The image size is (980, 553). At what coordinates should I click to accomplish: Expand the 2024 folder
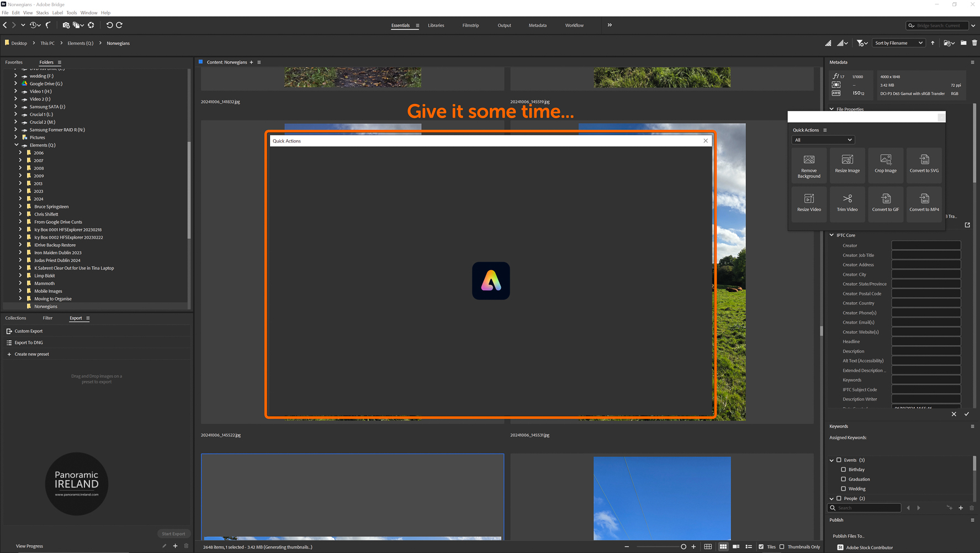(20, 199)
